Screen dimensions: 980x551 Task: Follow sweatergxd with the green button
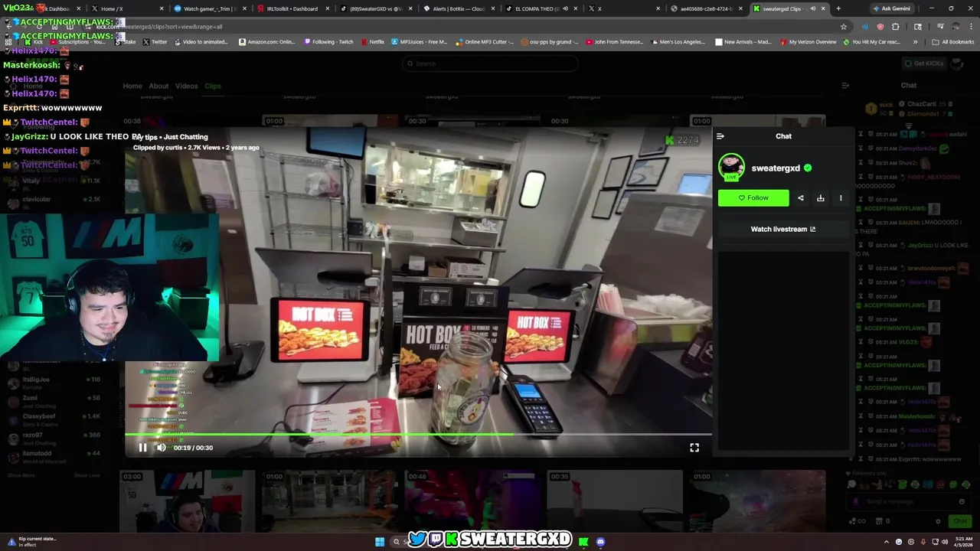pos(753,198)
